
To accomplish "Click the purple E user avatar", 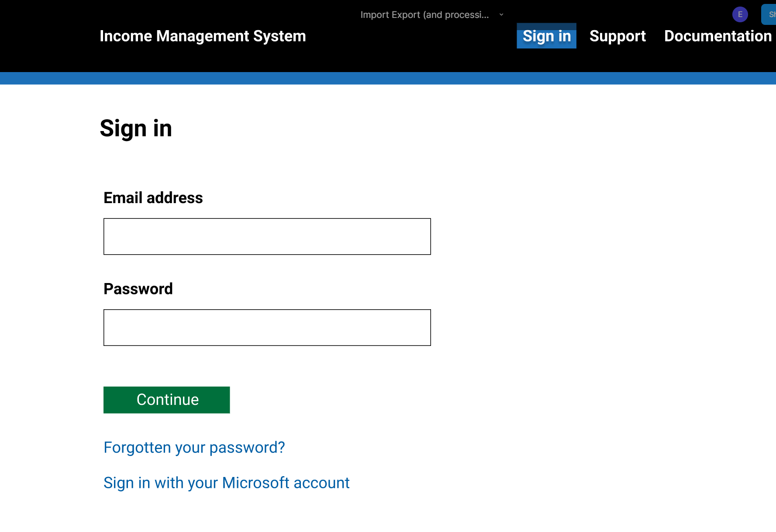I will (x=740, y=14).
